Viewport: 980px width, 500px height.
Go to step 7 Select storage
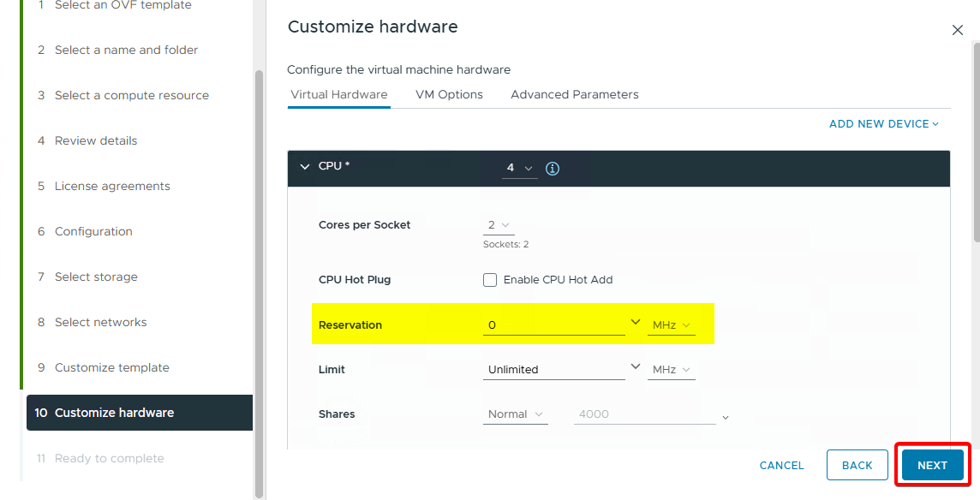click(96, 277)
